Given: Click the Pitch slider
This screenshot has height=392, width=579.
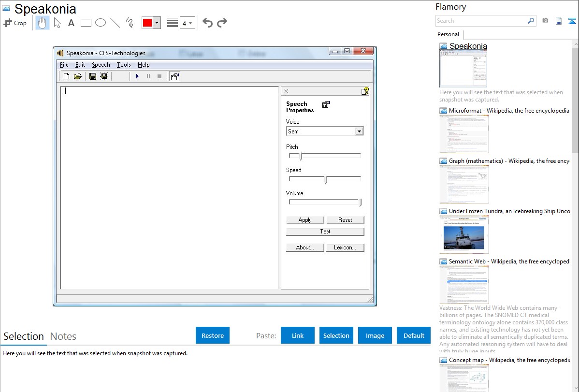Looking at the screenshot, I should [325, 156].
